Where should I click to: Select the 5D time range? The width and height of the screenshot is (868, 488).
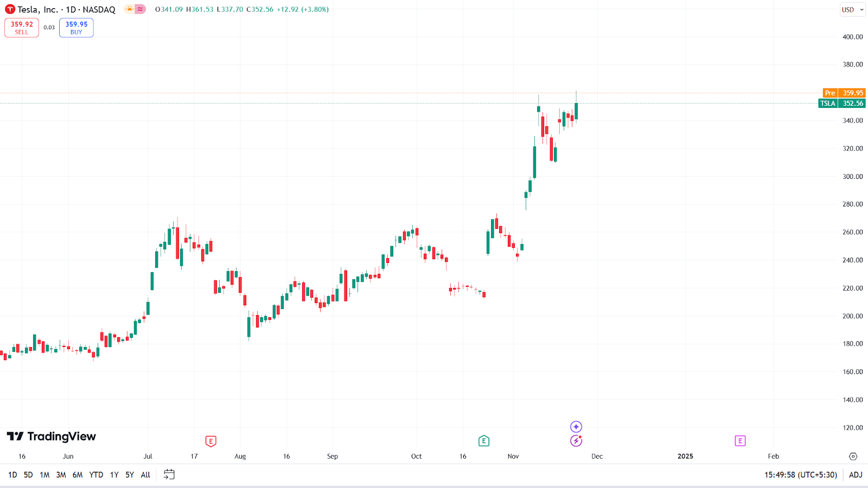click(28, 474)
